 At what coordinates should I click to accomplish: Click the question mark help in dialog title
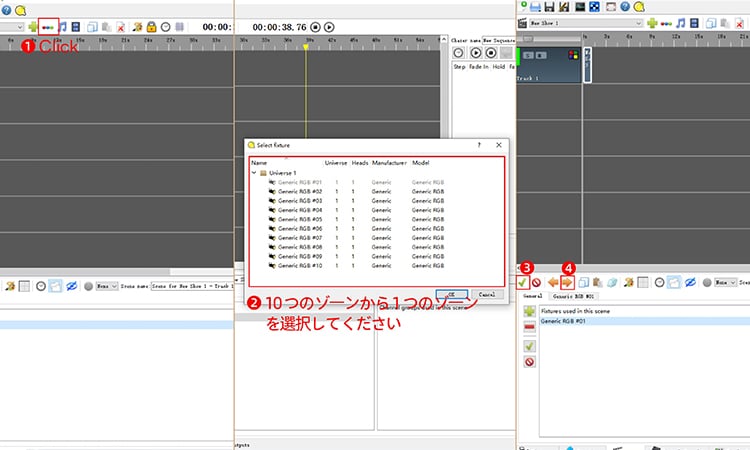click(x=479, y=145)
